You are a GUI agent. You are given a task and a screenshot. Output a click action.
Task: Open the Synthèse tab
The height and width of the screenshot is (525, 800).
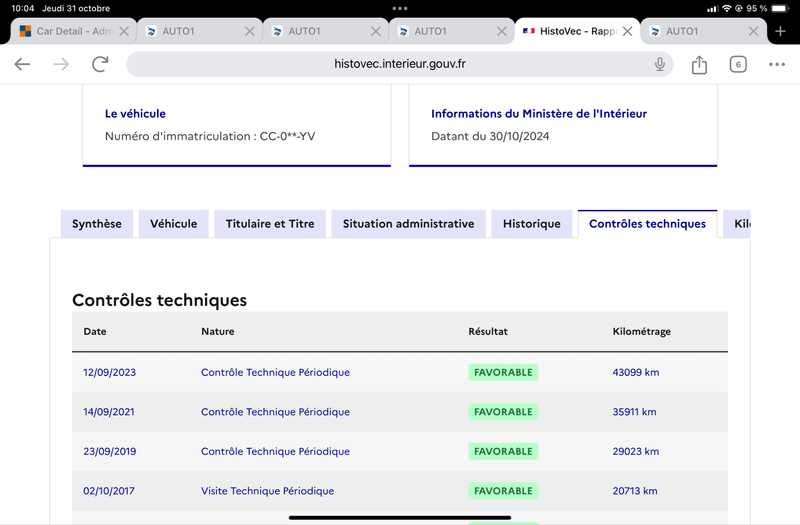click(x=96, y=223)
